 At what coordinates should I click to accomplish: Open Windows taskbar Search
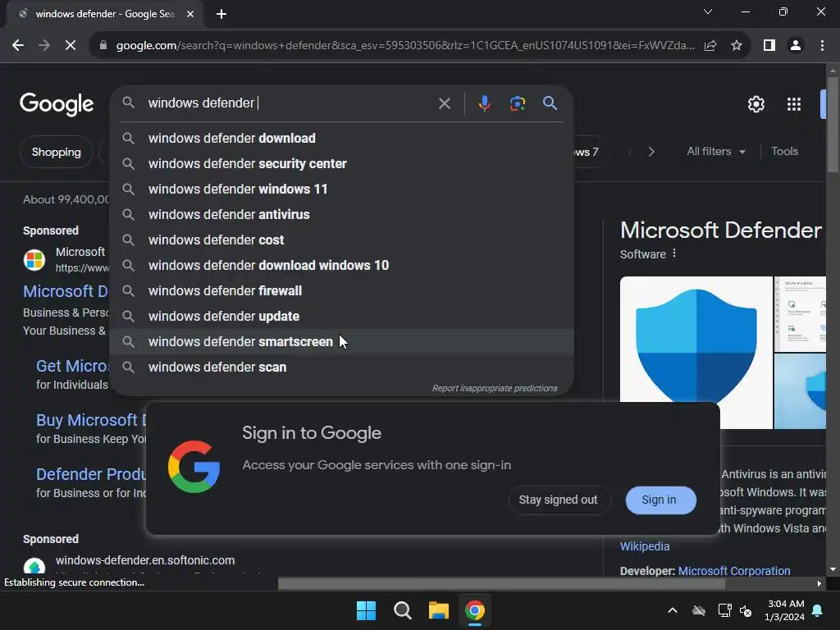point(402,610)
